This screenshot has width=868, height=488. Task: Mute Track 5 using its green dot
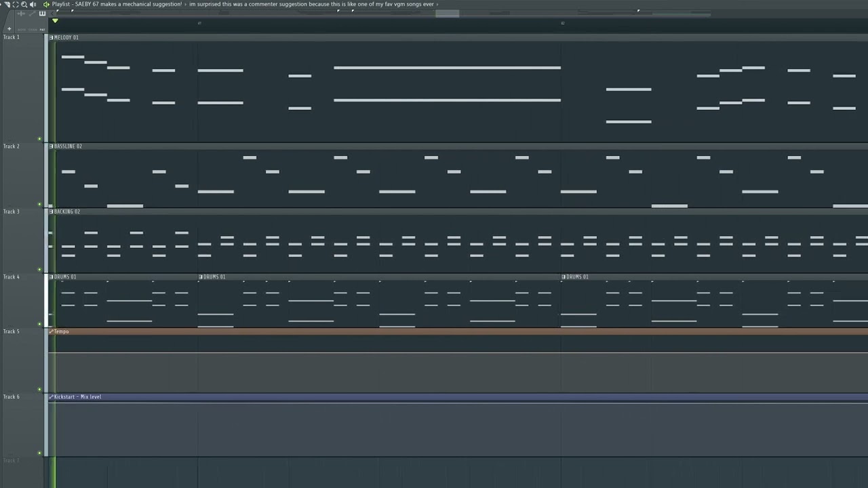click(39, 390)
